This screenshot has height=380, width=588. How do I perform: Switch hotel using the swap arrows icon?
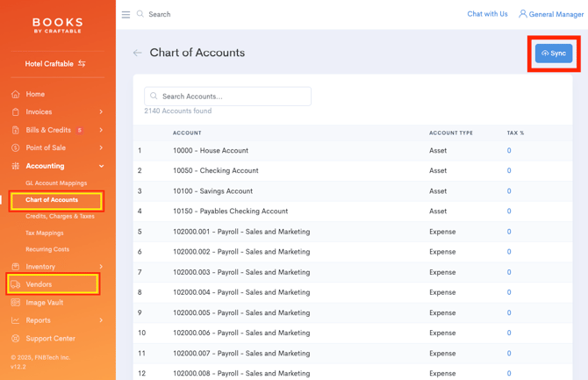[82, 64]
